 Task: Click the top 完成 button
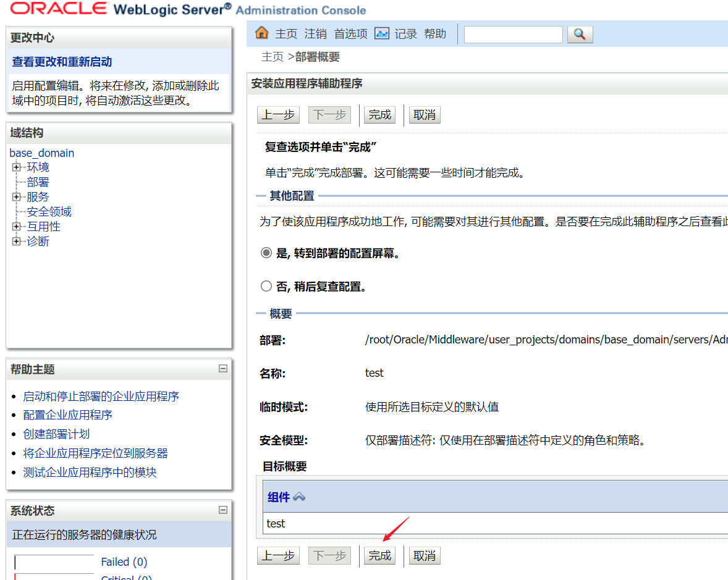click(380, 115)
